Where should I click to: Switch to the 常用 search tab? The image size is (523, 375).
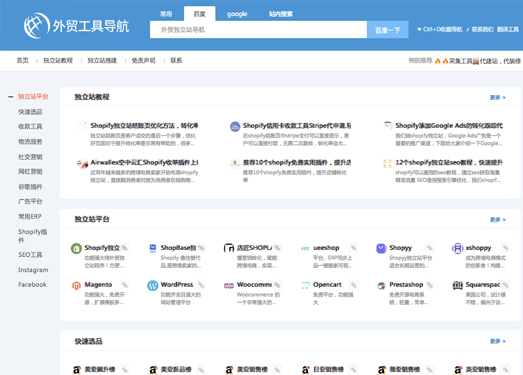coord(166,14)
